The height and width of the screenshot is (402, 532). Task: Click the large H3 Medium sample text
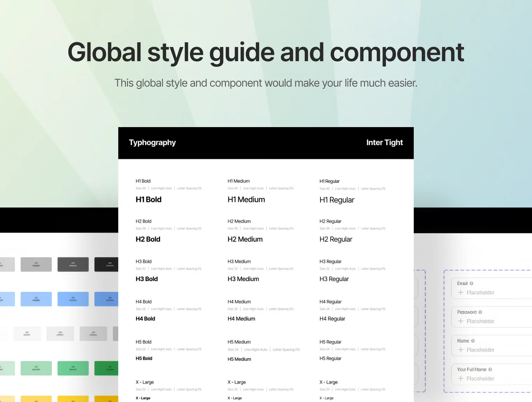point(243,279)
